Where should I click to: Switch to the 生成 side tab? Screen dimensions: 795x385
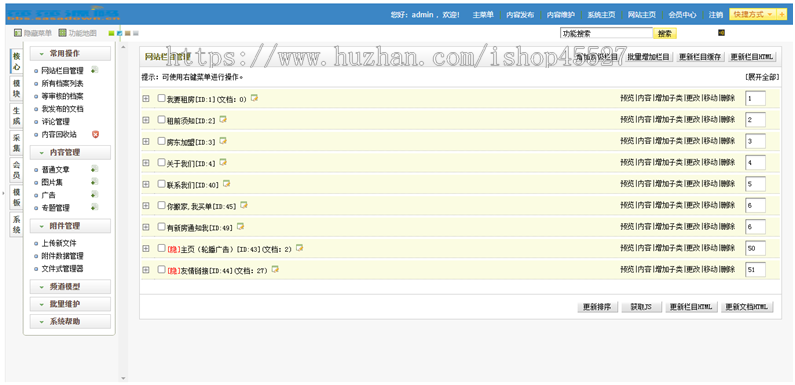tap(17, 116)
